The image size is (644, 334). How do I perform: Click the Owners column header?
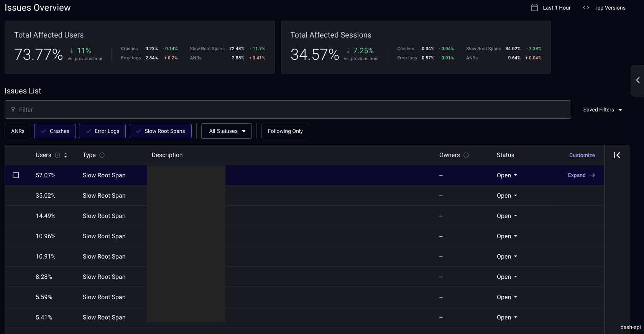[450, 155]
